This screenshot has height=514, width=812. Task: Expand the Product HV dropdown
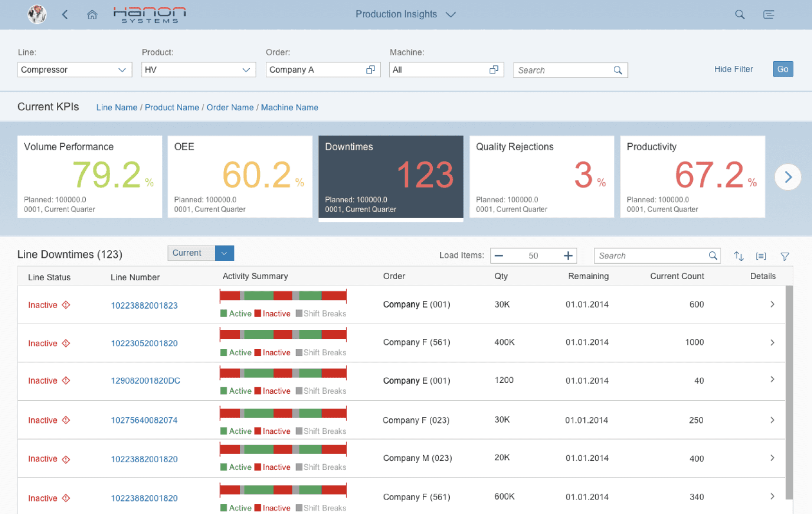[246, 70]
